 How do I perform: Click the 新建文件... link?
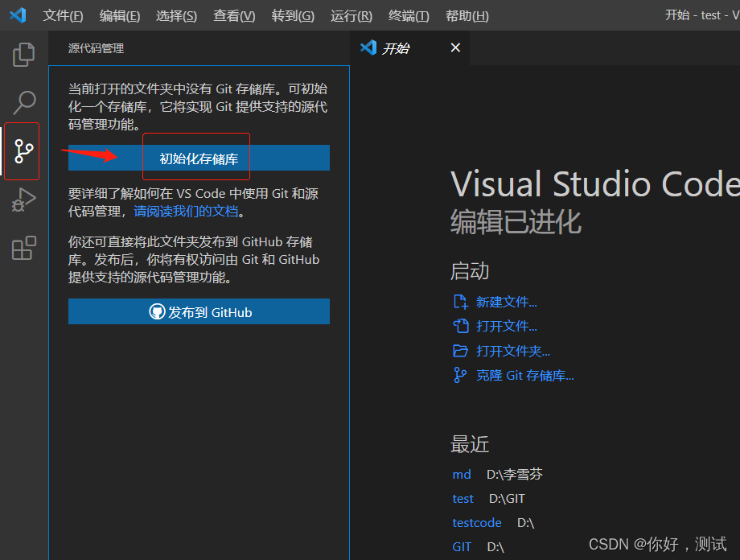(x=507, y=302)
